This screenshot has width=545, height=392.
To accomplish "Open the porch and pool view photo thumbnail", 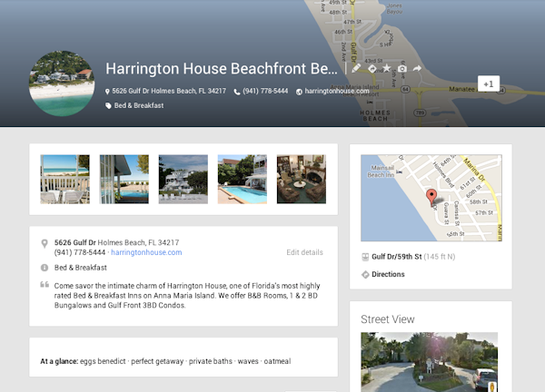I will click(x=124, y=179).
